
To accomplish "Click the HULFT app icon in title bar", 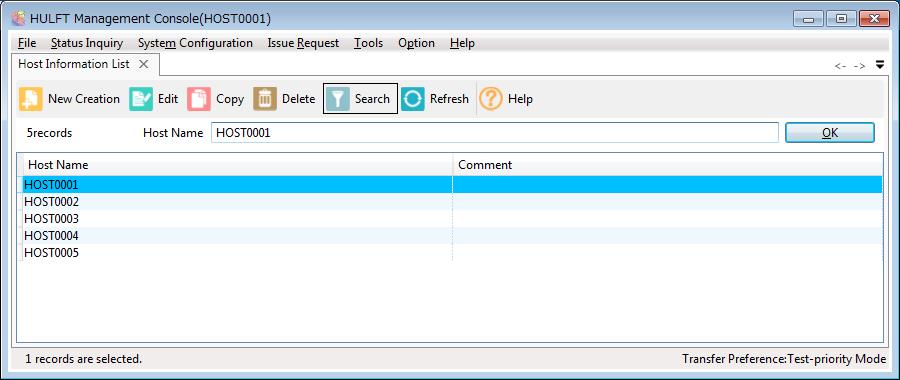I will [18, 18].
